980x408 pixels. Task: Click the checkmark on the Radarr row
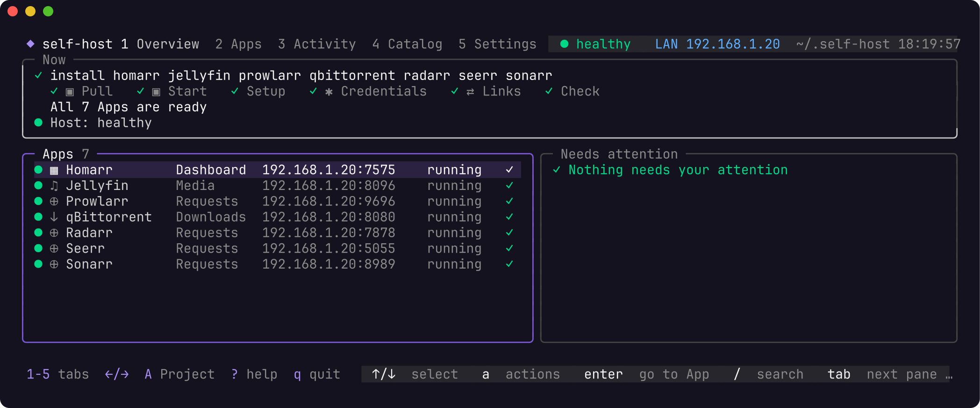click(x=509, y=233)
